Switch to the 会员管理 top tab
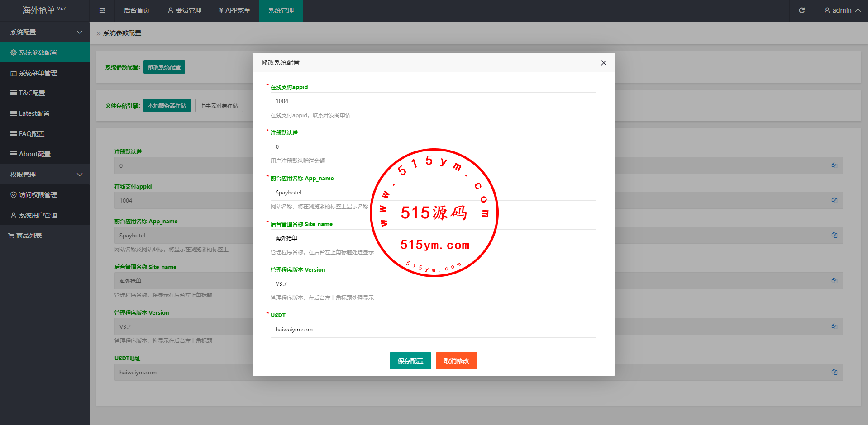The image size is (868, 425). click(185, 10)
